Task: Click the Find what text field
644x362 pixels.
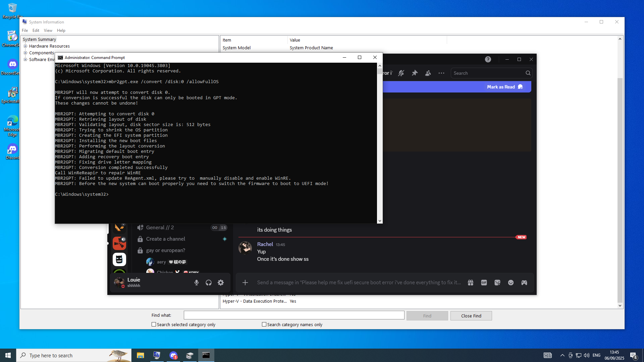Action: point(294,315)
